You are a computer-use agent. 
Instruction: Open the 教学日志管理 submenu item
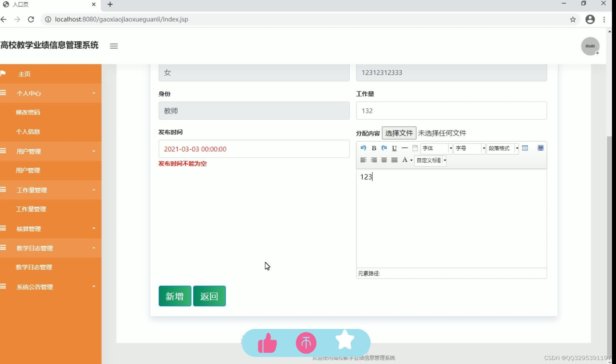[34, 267]
